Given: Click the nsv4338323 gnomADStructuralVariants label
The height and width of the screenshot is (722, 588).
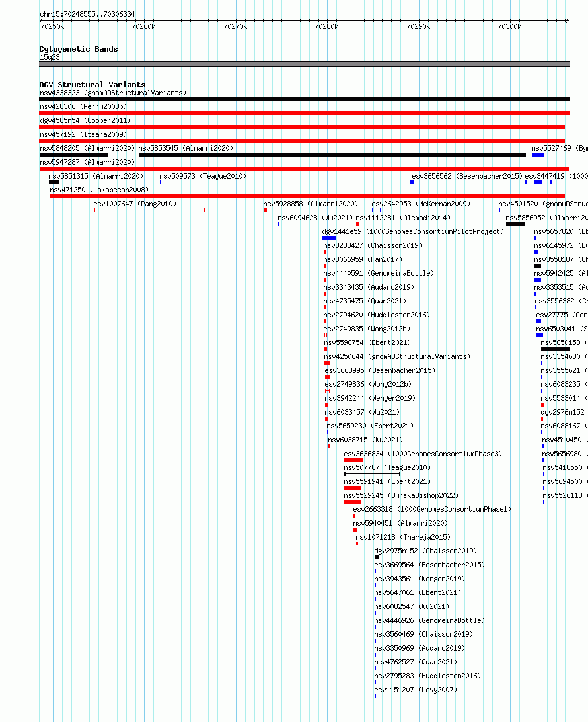Looking at the screenshot, I should tap(113, 93).
